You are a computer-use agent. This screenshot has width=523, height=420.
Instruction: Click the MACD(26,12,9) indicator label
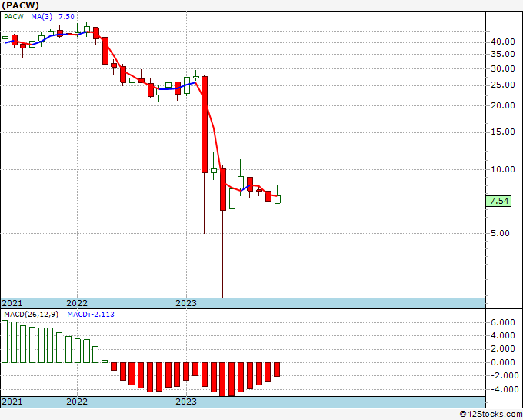point(31,315)
